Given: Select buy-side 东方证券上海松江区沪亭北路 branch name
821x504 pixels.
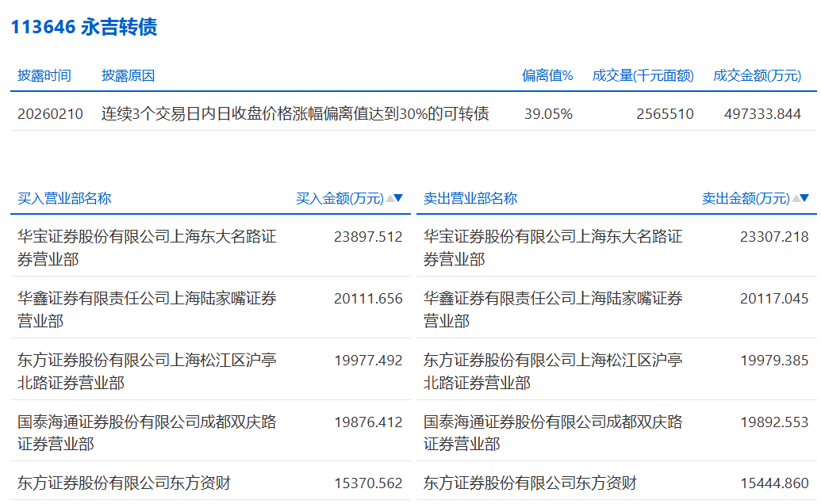Looking at the screenshot, I should pyautogui.click(x=147, y=371).
